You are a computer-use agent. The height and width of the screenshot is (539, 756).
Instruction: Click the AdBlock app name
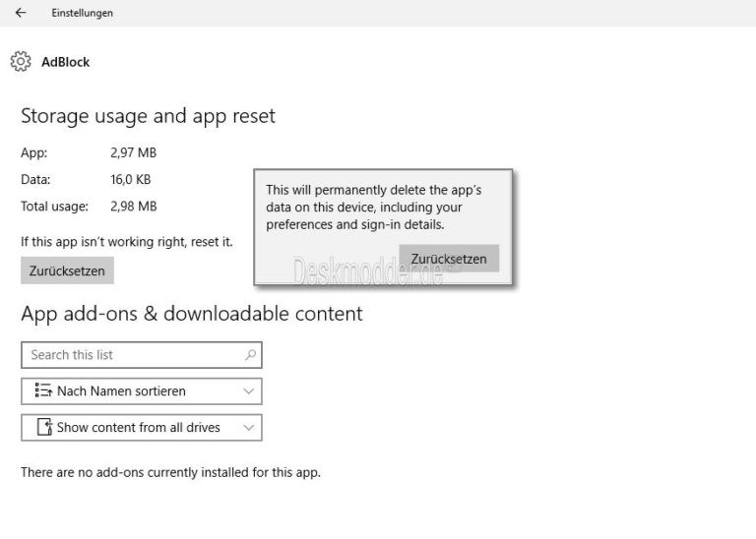pos(66,62)
